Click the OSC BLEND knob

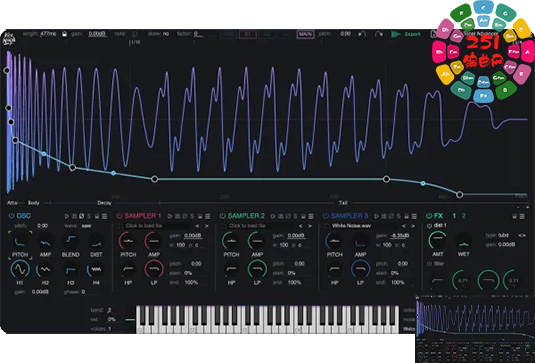click(71, 241)
